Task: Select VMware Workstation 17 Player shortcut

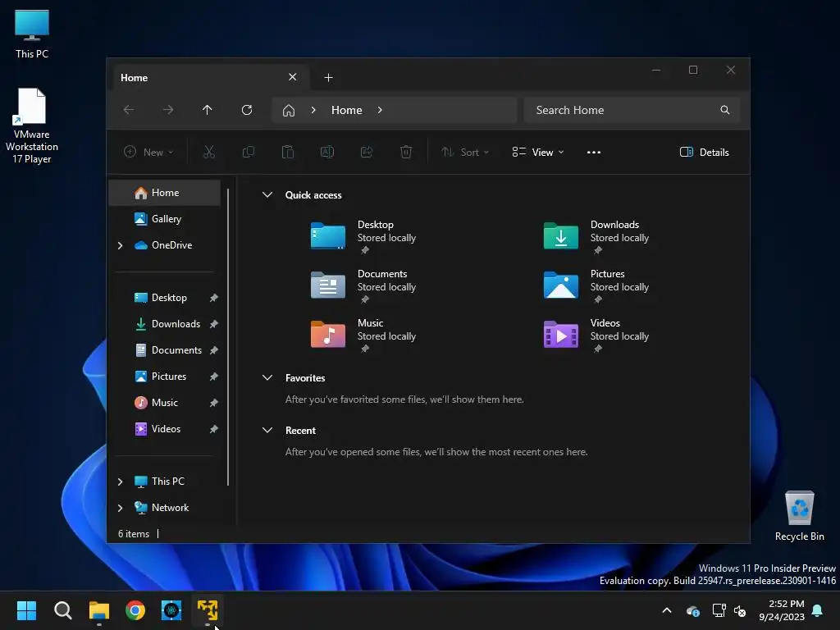Action: pyautogui.click(x=32, y=126)
